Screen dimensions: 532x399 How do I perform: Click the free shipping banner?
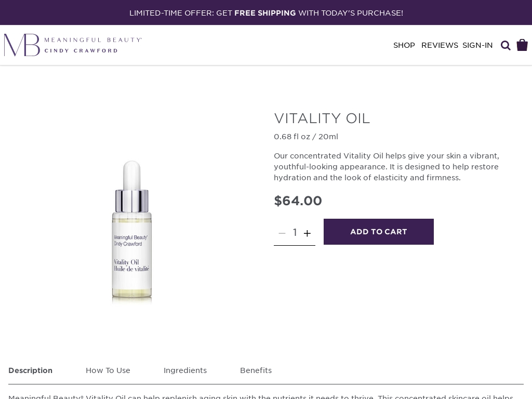click(x=266, y=12)
